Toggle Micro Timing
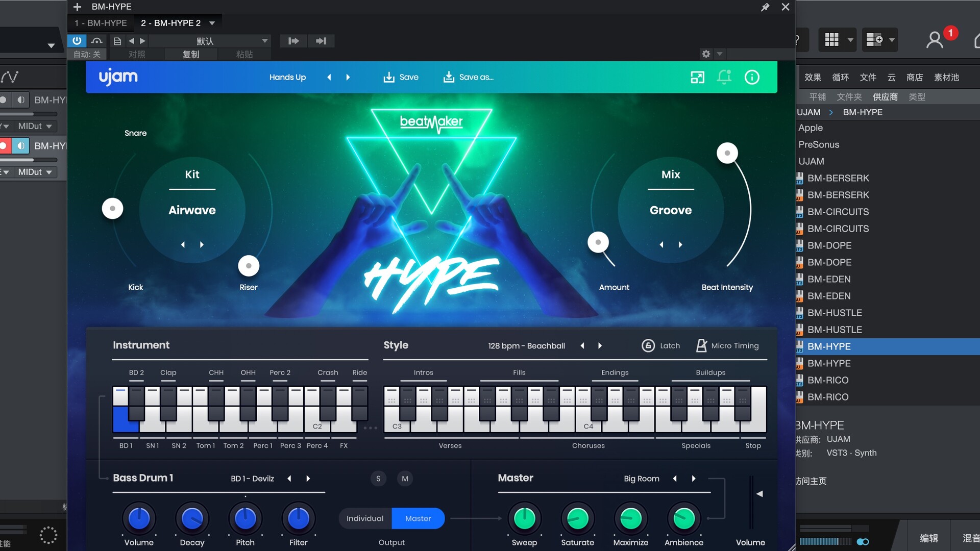980x551 pixels. (x=727, y=345)
